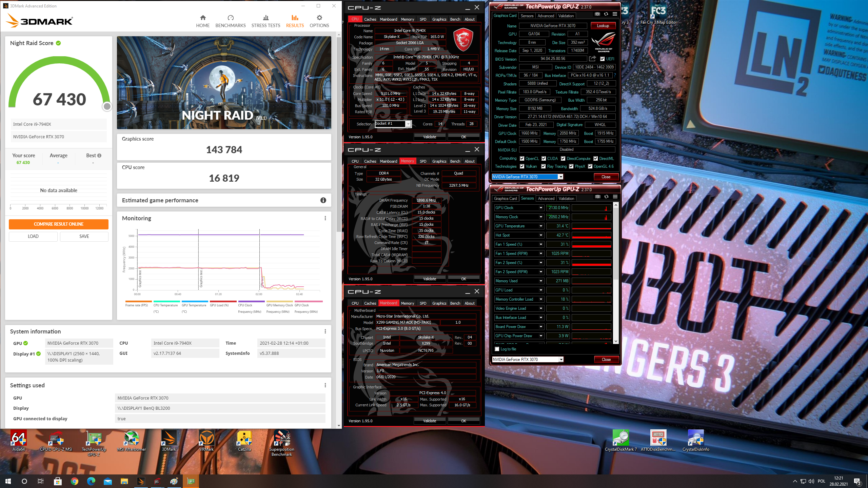The height and width of the screenshot is (488, 868).
Task: Switch to Advanced tab in upper GPU-Z
Action: point(546,16)
